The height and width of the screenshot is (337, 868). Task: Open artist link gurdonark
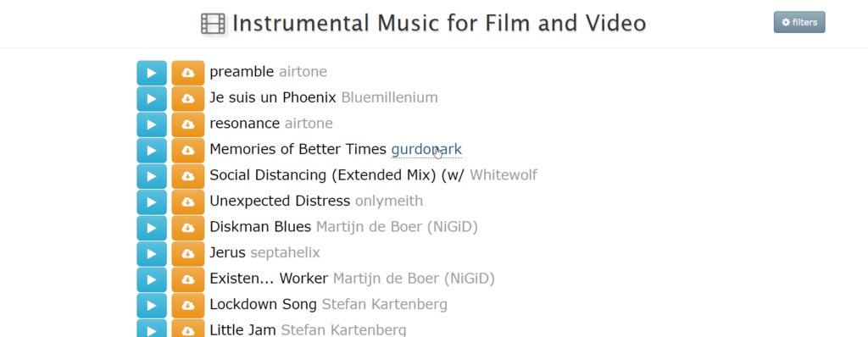tap(426, 149)
